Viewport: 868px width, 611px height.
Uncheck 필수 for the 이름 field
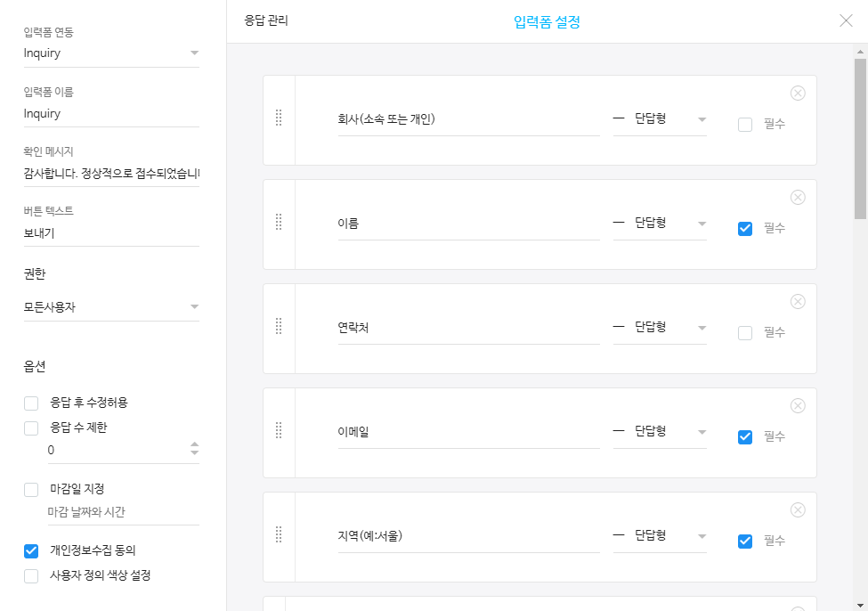(x=745, y=229)
